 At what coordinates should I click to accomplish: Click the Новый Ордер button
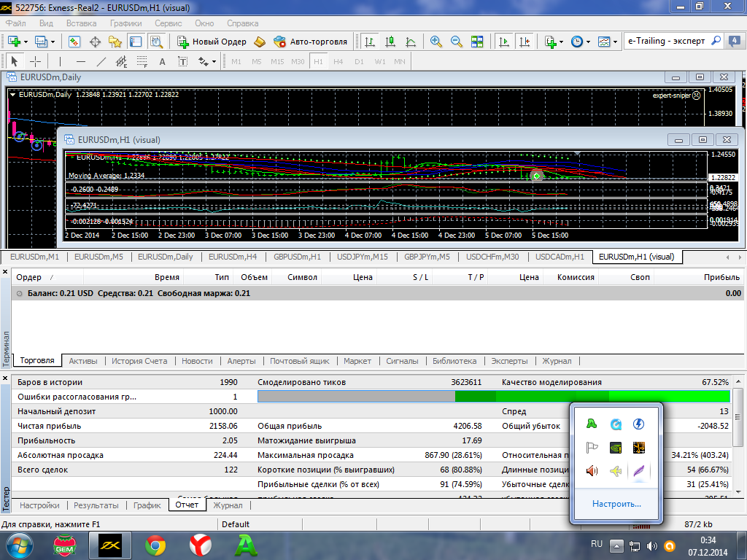(212, 42)
